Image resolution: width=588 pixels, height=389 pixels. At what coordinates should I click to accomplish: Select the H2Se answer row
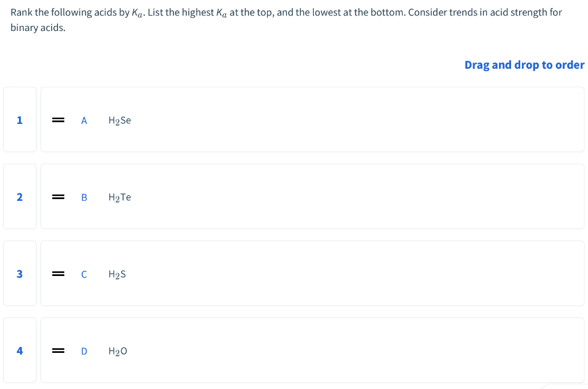(312, 119)
